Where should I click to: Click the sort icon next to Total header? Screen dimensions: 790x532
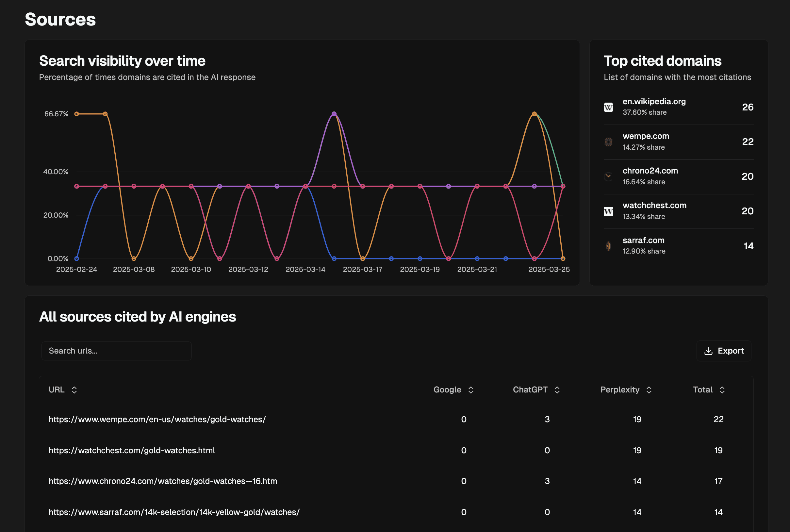tap(722, 390)
